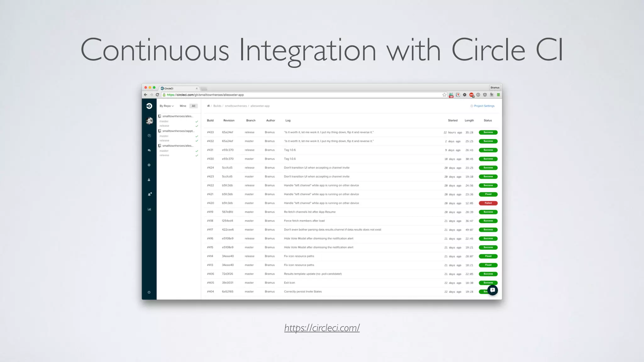644x362 pixels.
Task: Click the Project Settings gear icon
Action: point(471,106)
